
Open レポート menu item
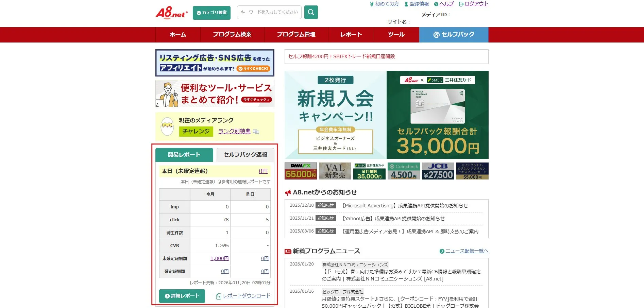click(351, 35)
